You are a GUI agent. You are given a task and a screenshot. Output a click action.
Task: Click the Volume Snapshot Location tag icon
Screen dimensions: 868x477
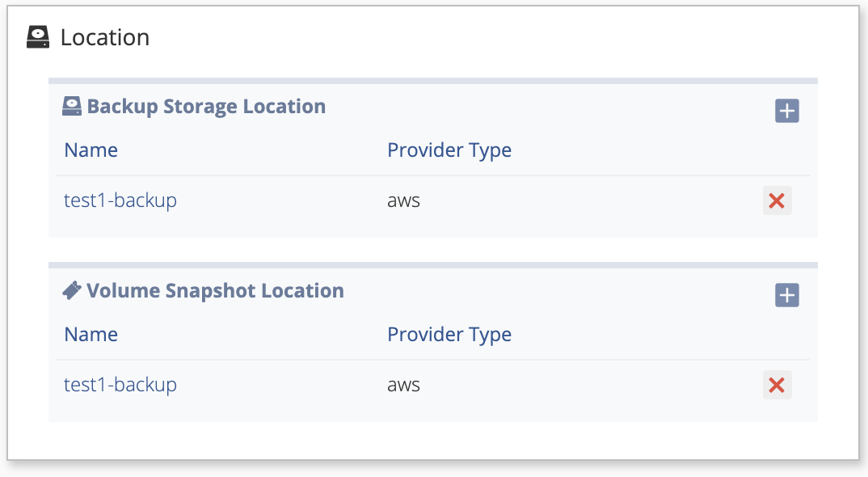[71, 289]
